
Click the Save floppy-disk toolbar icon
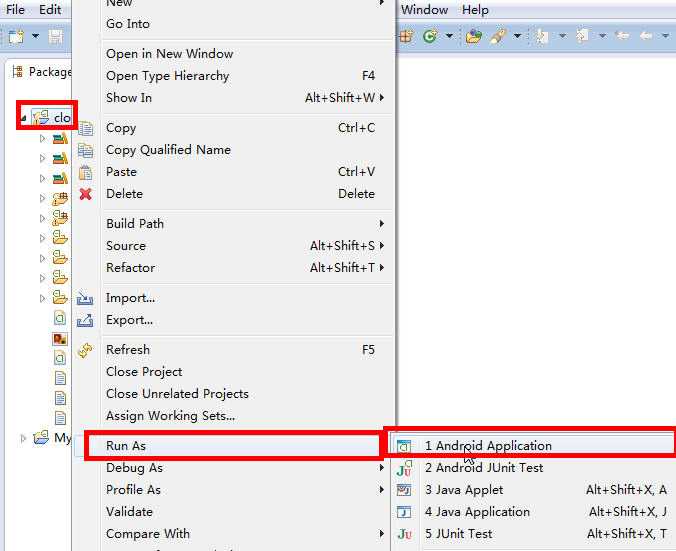coord(56,37)
